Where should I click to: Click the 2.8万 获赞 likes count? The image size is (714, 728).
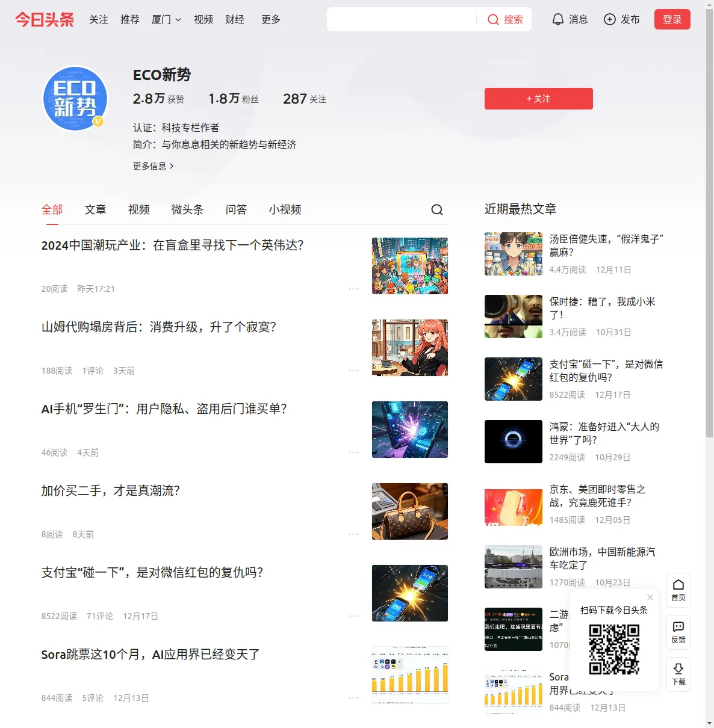coord(158,99)
